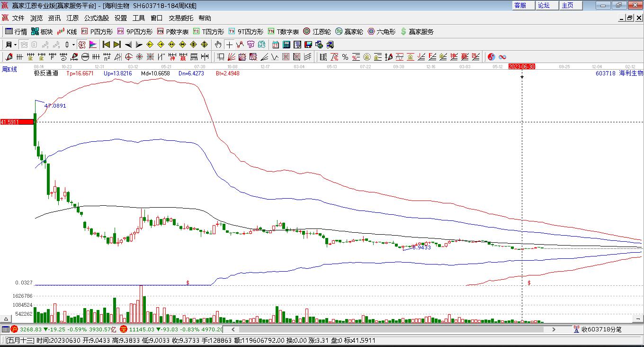This screenshot has width=644, height=347.
Task: Open the red-blue yin-yang icon
Action: (492, 57)
